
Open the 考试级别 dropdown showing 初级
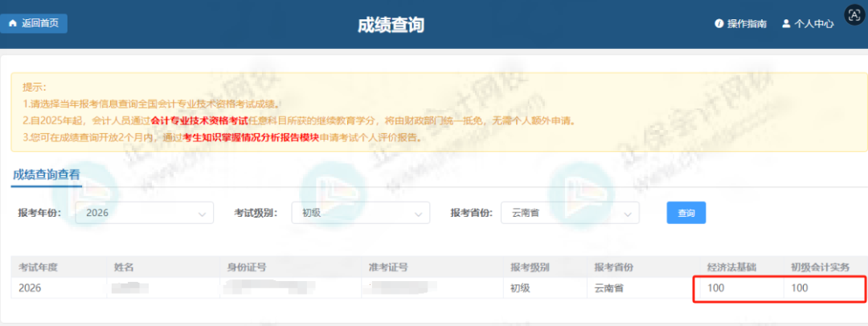coord(361,213)
